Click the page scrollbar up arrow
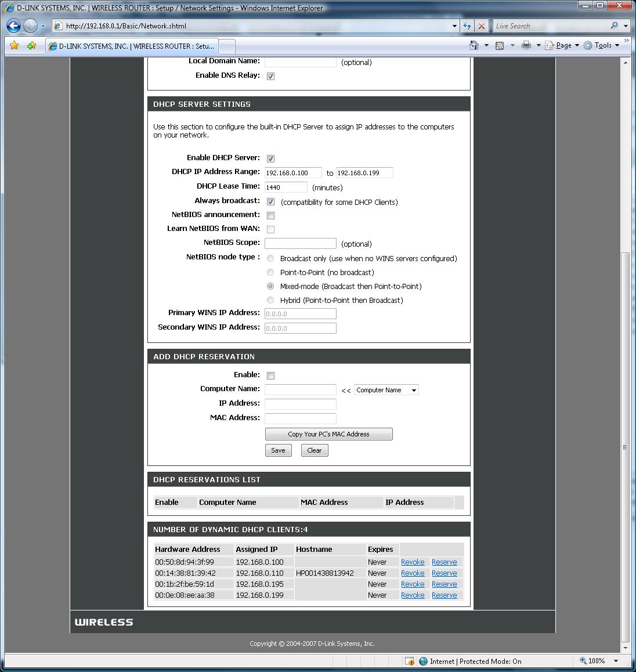Image resolution: width=636 pixels, height=672 pixels. pos(626,63)
